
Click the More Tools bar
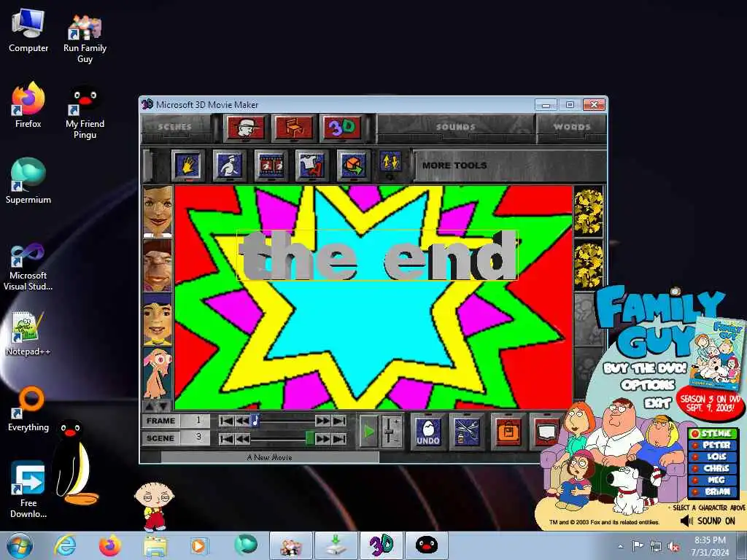(510, 166)
